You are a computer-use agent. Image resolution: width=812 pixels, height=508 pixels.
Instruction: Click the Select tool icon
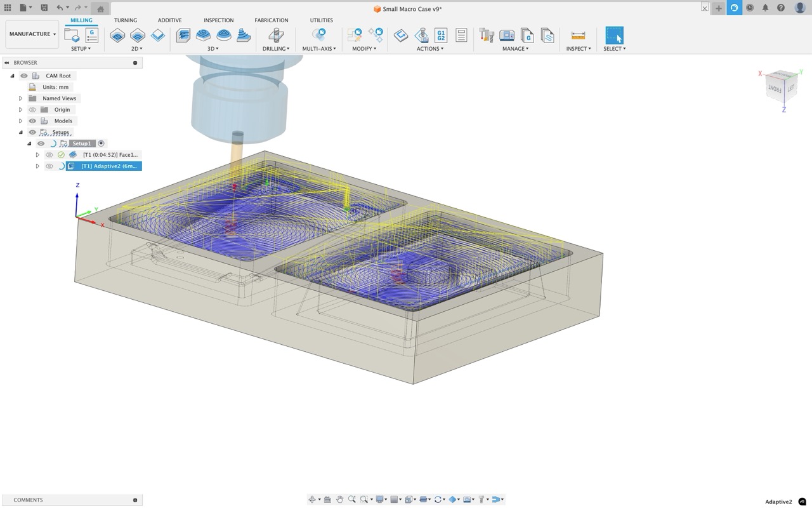pos(614,36)
